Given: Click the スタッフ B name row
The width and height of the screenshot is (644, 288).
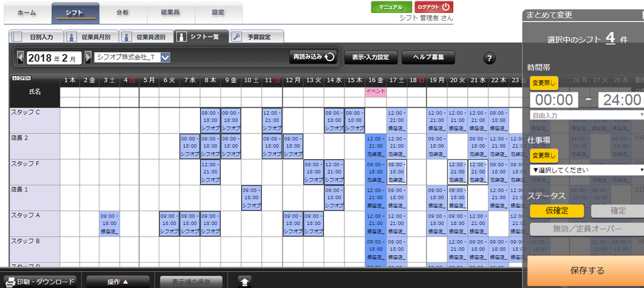Looking at the screenshot, I should (34, 249).
